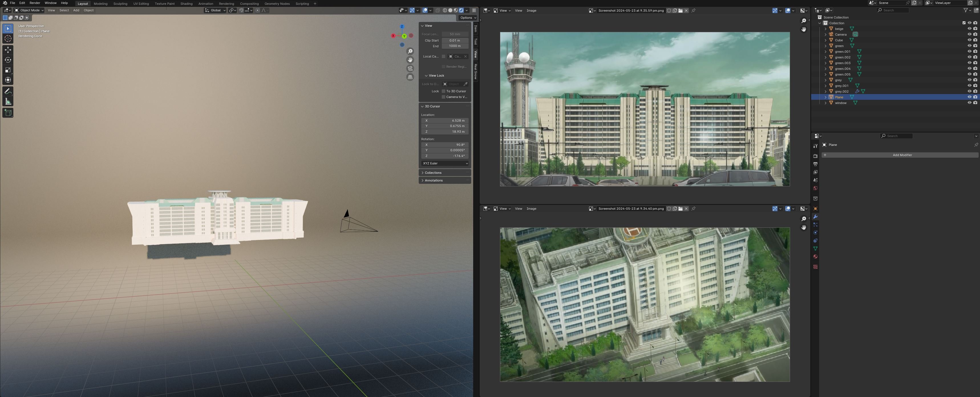Click the outliner search field
The image size is (980, 397).
pyautogui.click(x=892, y=10)
